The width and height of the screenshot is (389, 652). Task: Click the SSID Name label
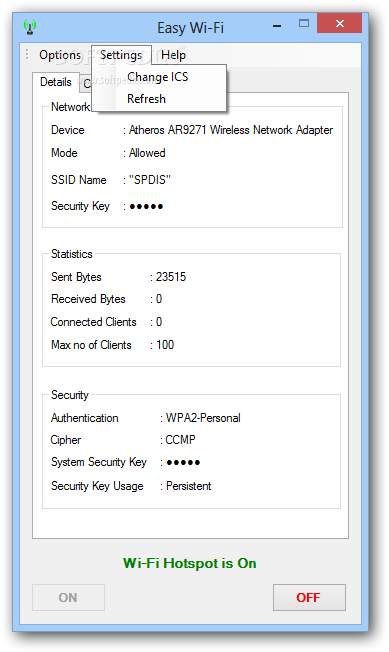79,180
